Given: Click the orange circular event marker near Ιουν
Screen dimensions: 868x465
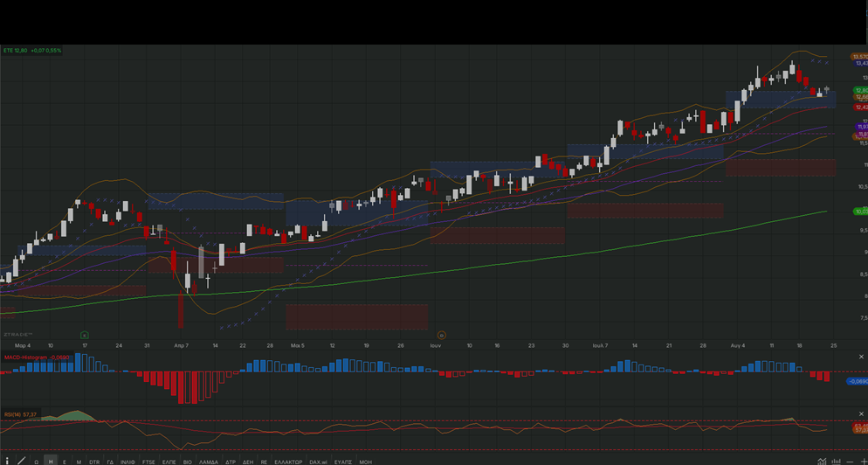Looking at the screenshot, I should tap(442, 335).
